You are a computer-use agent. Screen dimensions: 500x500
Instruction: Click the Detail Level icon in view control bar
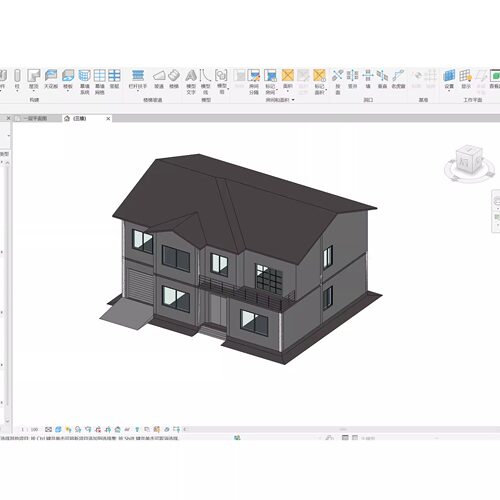(x=48, y=429)
